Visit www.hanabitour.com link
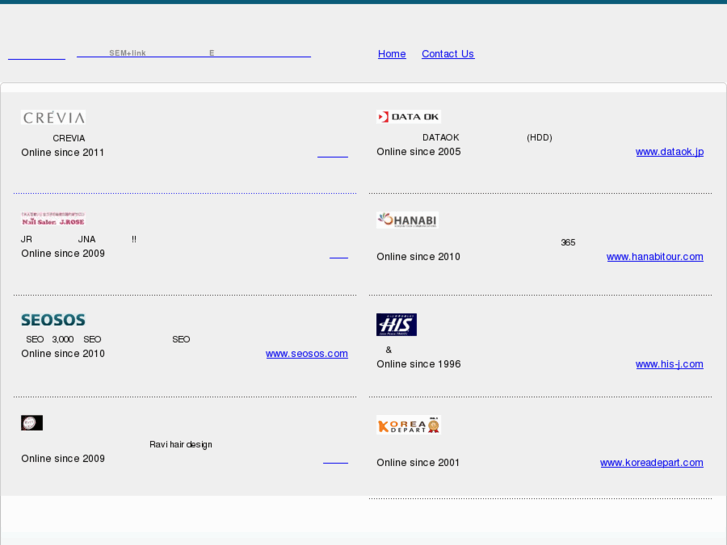 pyautogui.click(x=655, y=256)
